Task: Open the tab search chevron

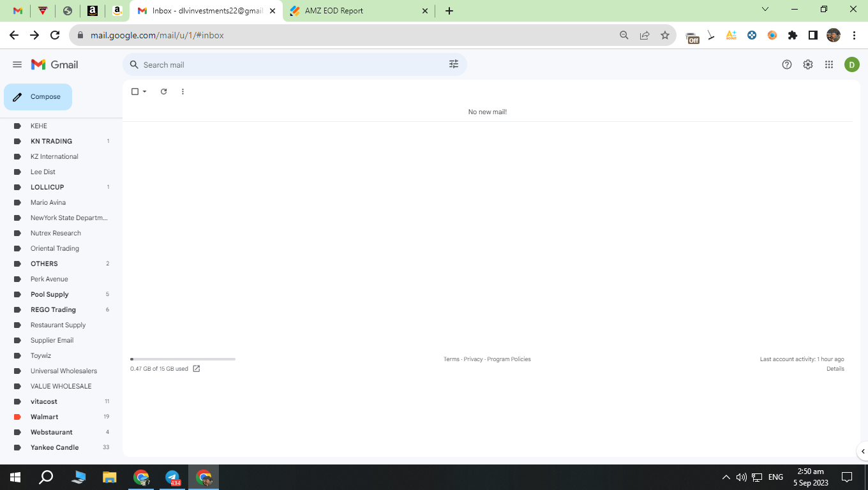Action: [x=766, y=10]
